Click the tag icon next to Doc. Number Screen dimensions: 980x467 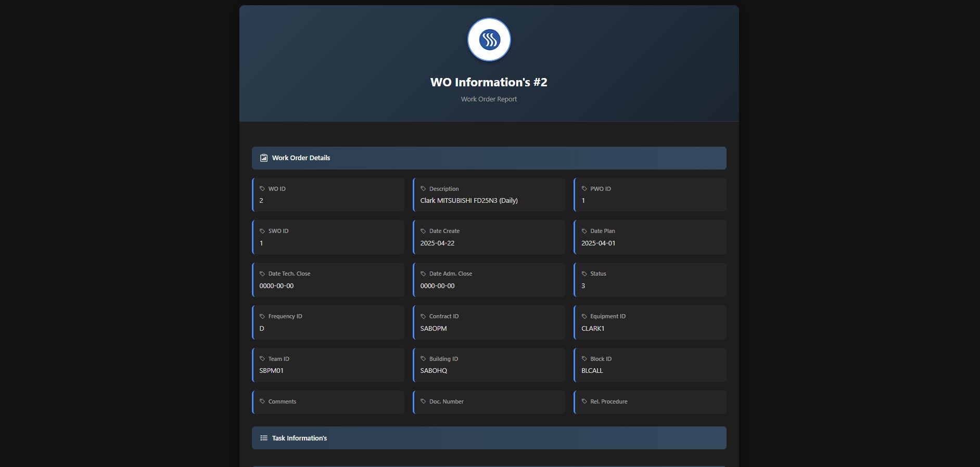coord(423,401)
